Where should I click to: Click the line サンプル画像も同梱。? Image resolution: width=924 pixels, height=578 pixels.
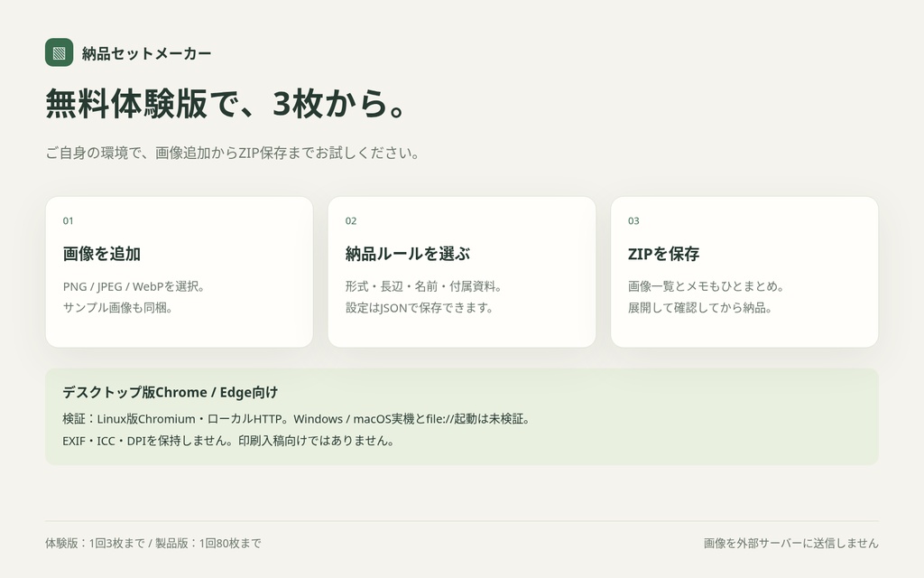pos(118,308)
